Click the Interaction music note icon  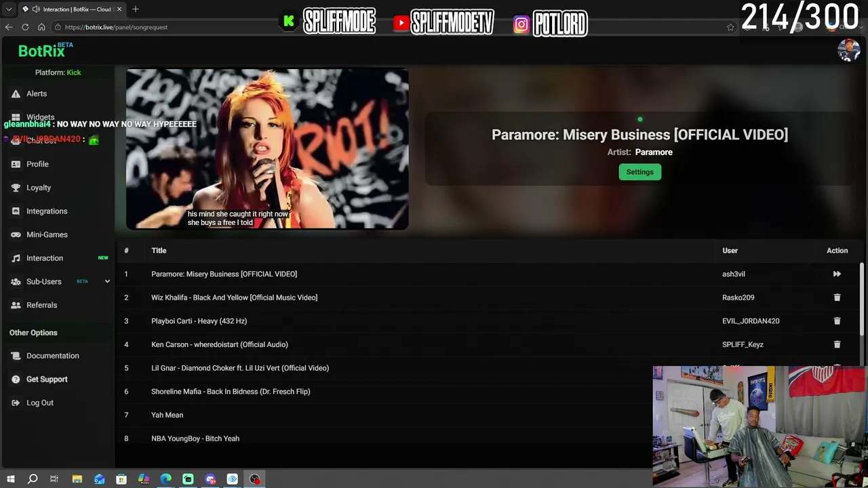(16, 258)
